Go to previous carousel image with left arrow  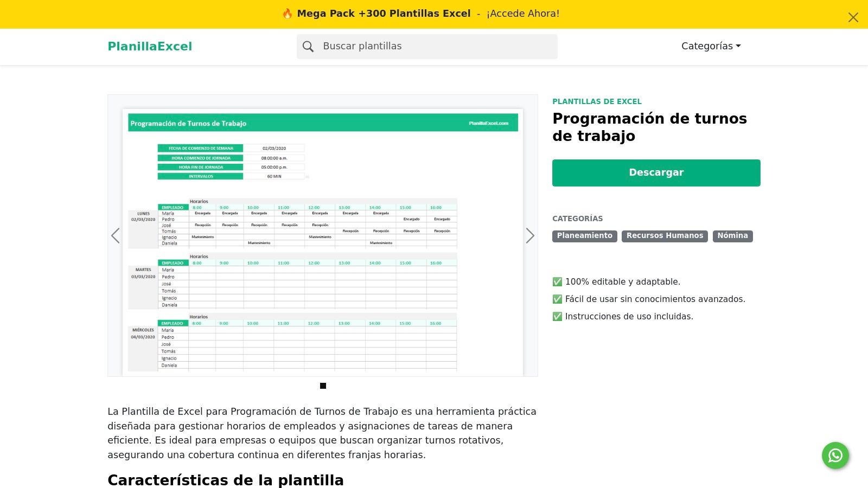click(116, 235)
